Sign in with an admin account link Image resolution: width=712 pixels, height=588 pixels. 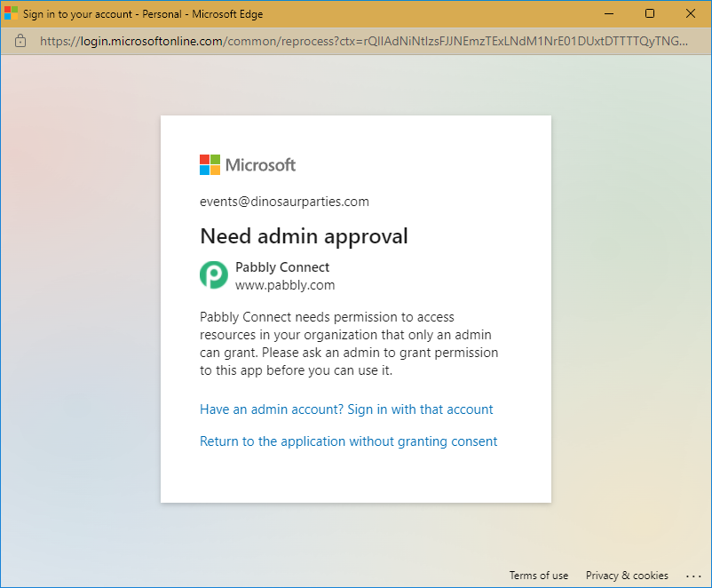tap(346, 409)
